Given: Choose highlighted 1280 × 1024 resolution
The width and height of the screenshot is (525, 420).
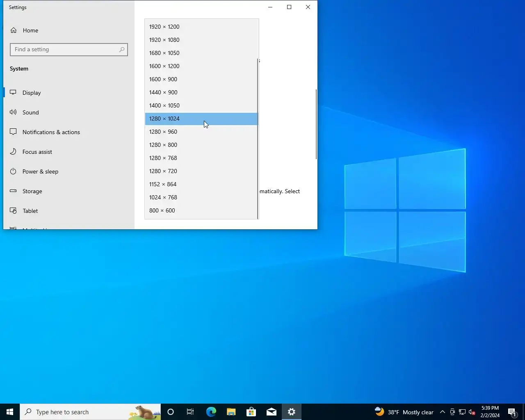Looking at the screenshot, I should (x=201, y=119).
